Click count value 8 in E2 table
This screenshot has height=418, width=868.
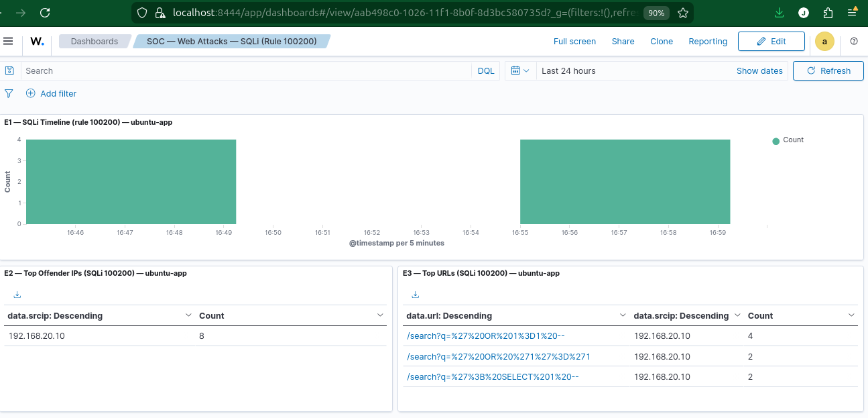coord(202,335)
